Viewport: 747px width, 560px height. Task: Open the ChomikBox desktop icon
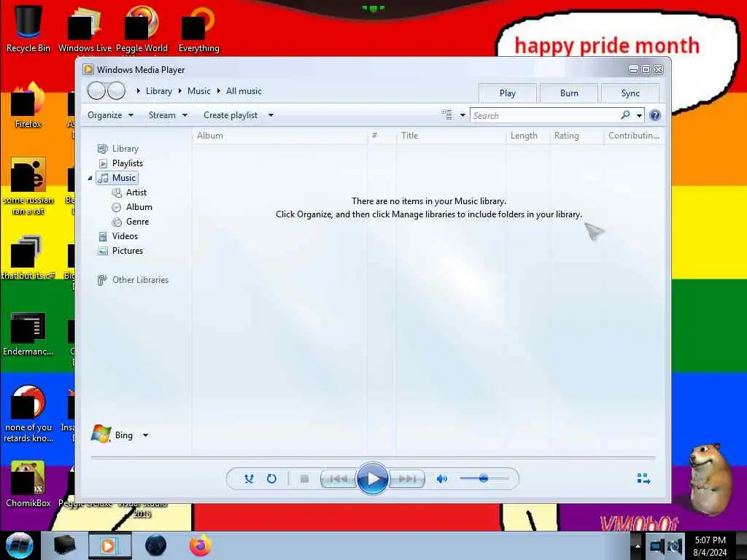pyautogui.click(x=28, y=483)
